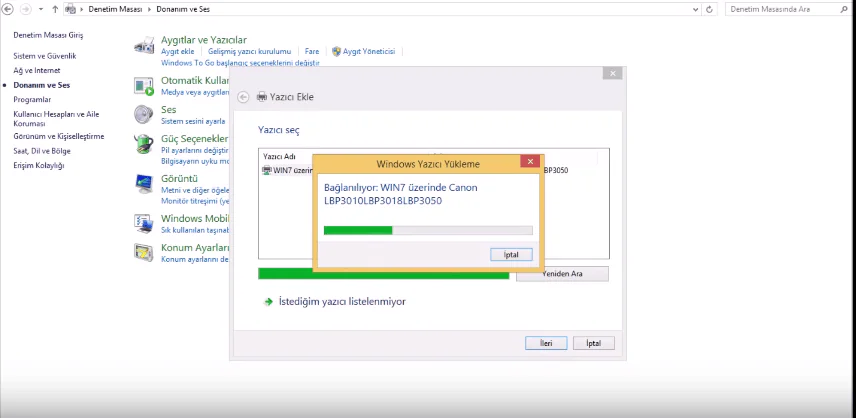This screenshot has height=418, width=856.
Task: Click the Aygıt ekle link
Action: pos(177,51)
